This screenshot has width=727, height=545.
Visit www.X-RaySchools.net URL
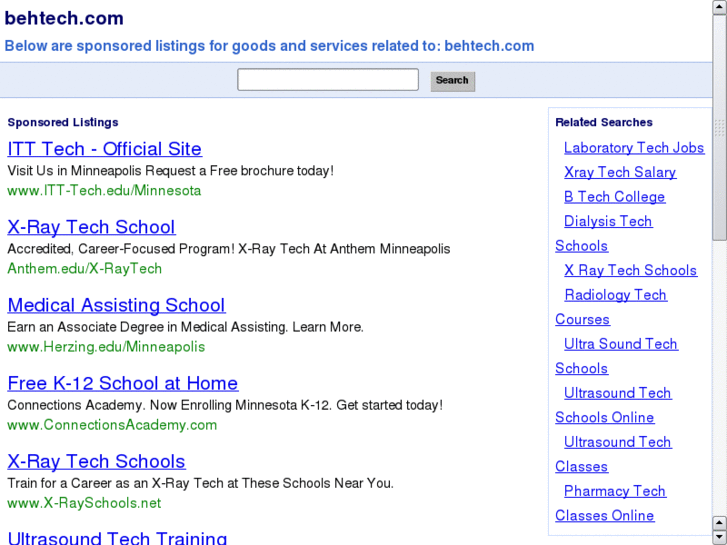point(84,503)
